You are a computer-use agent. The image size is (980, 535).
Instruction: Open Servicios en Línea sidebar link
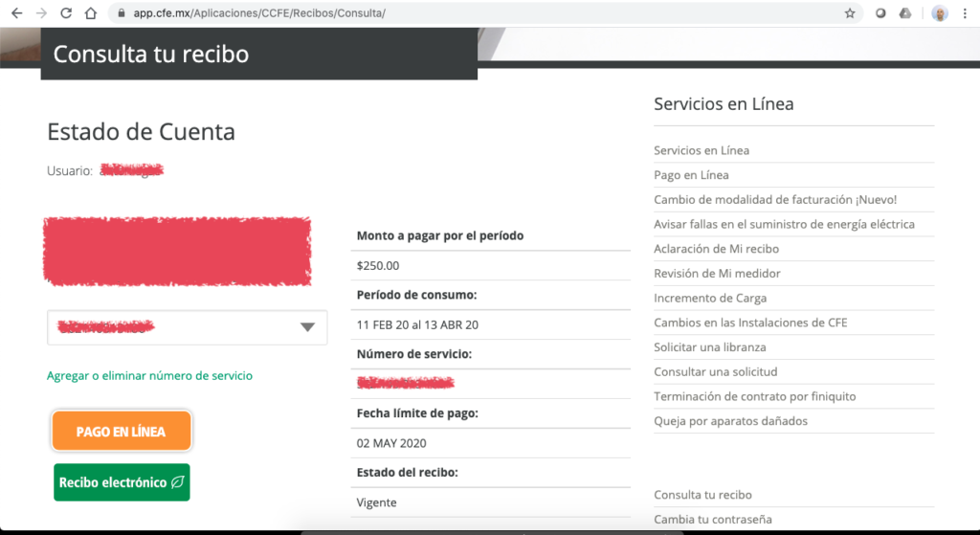tap(702, 150)
